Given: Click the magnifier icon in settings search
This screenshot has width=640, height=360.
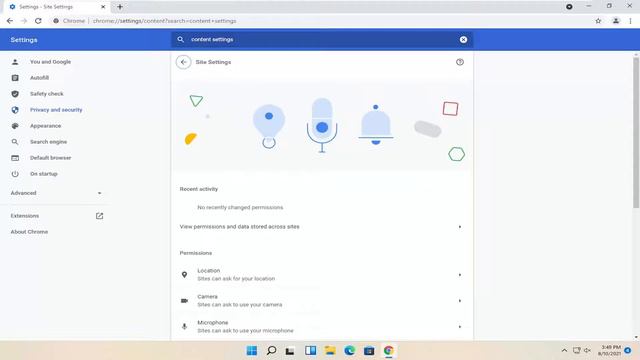Looking at the screenshot, I should [x=180, y=40].
